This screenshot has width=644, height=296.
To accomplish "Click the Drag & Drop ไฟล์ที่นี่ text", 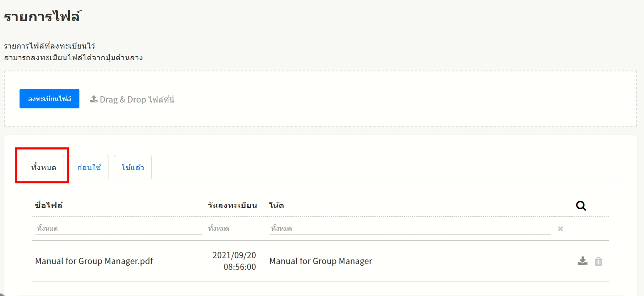I will coord(137,100).
